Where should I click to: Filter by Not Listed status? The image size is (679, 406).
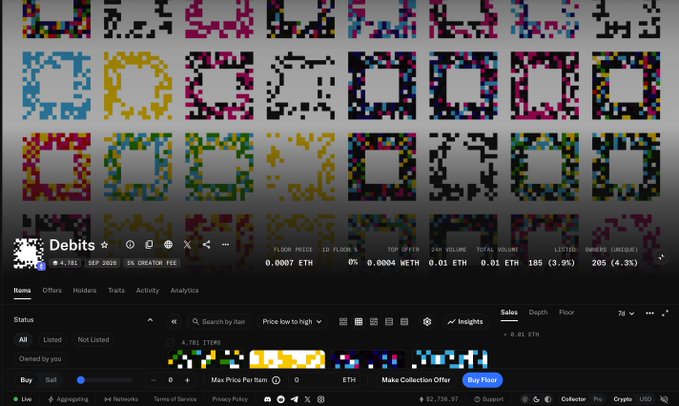click(x=94, y=340)
